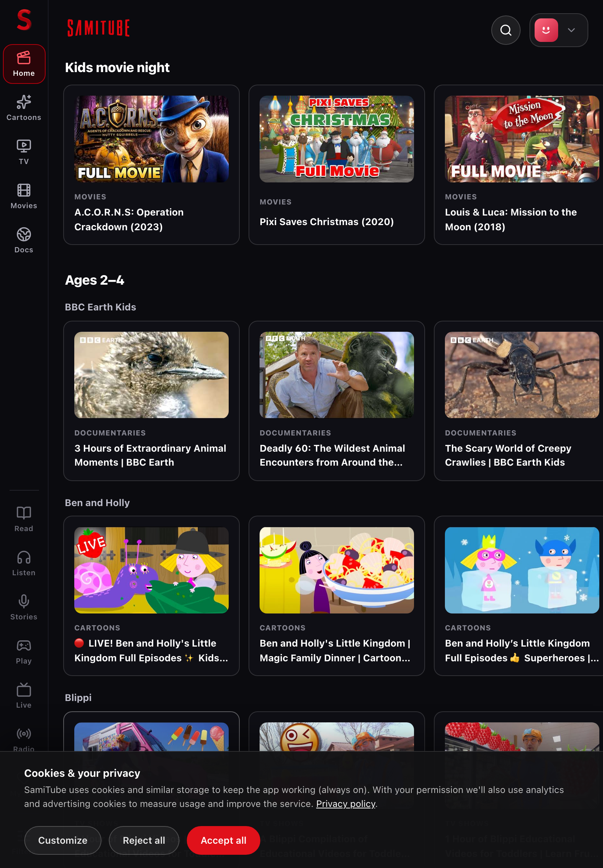603x868 pixels.
Task: Click the Customize cookies button
Action: (63, 840)
